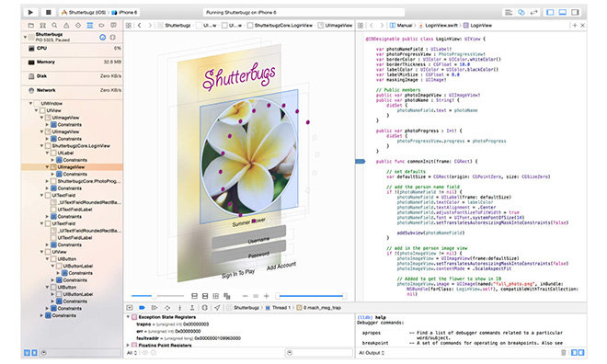Toggle the breakpoints activation button
Viewport: 607px width, 364px height.
(x=142, y=308)
